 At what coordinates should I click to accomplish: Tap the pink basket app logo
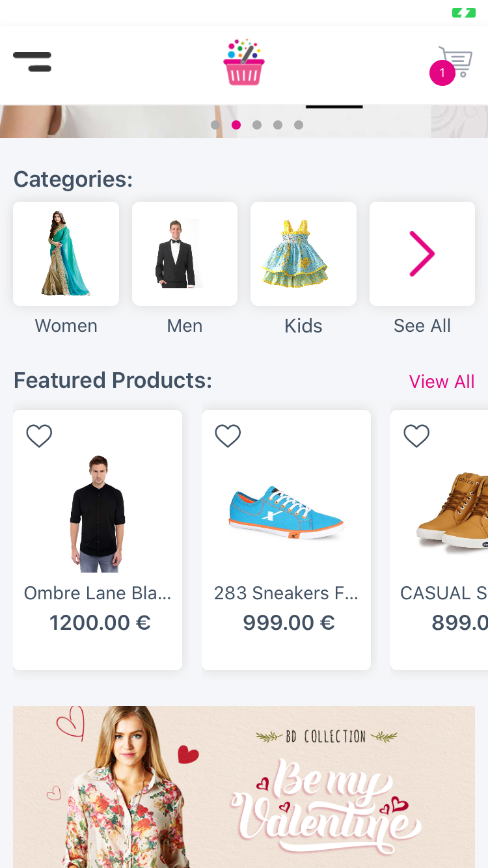coord(244,62)
